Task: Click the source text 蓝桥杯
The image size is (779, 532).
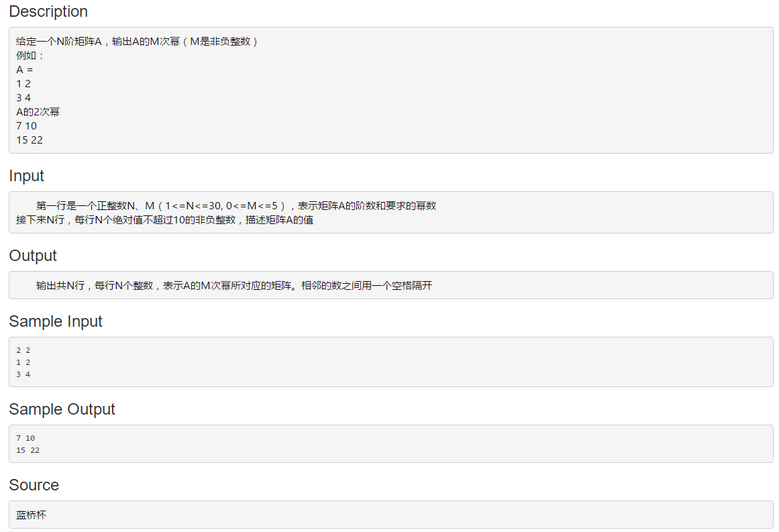Action: coord(32,515)
